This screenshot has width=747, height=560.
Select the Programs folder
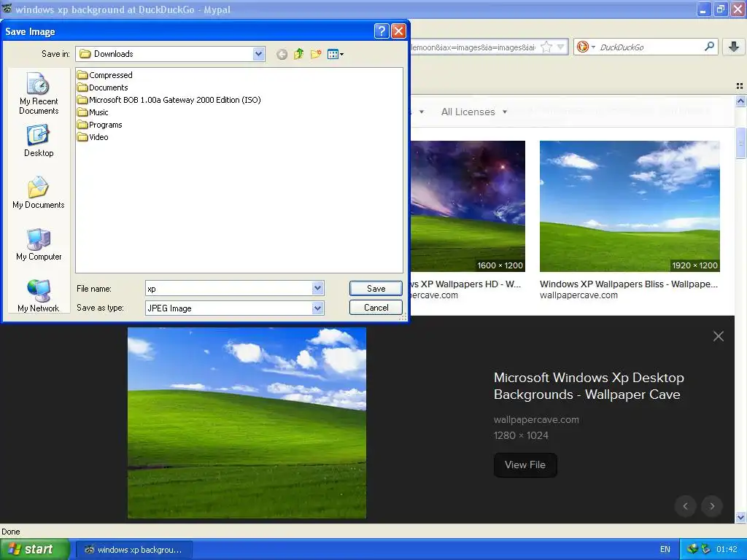point(99,125)
